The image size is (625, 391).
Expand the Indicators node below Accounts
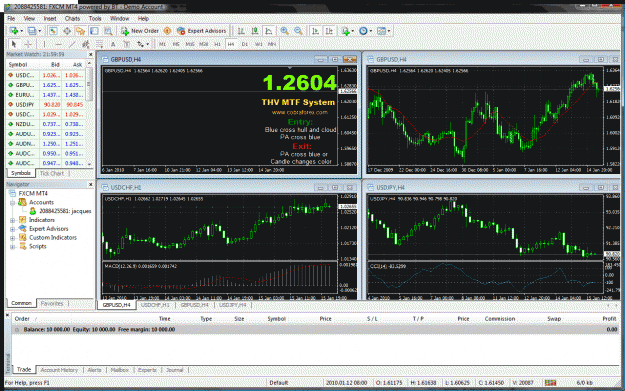tap(12, 220)
